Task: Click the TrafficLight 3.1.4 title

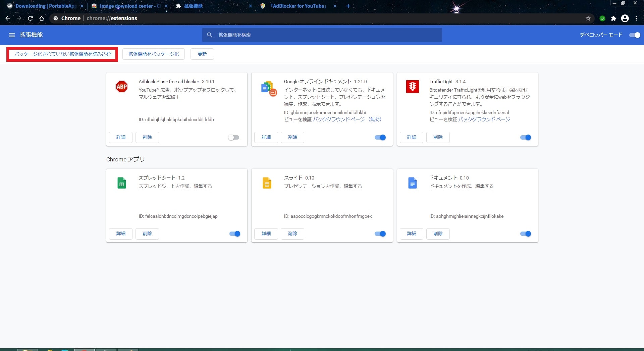Action: pos(447,82)
